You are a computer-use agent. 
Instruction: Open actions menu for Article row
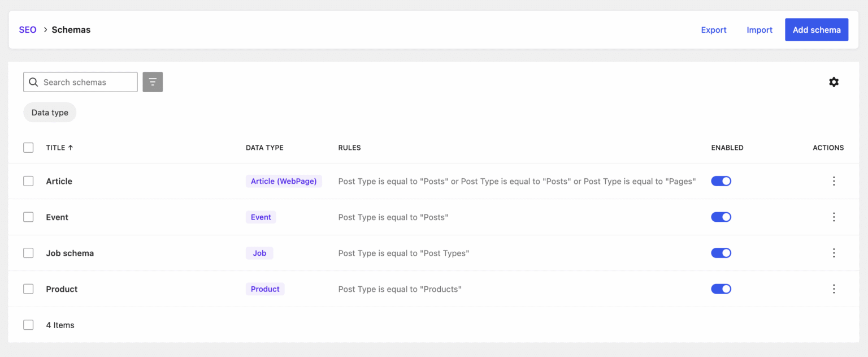(834, 181)
